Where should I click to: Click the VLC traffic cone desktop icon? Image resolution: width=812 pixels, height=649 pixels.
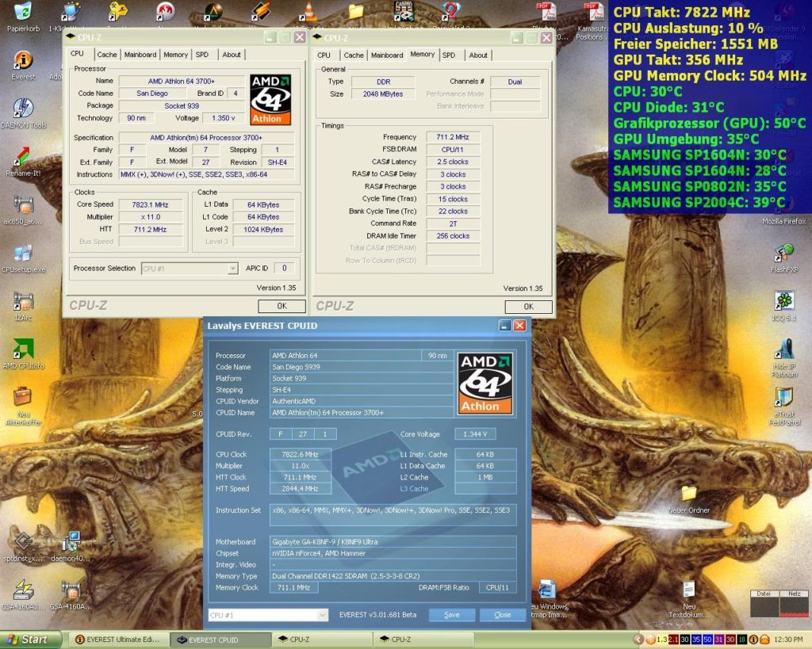(308, 13)
